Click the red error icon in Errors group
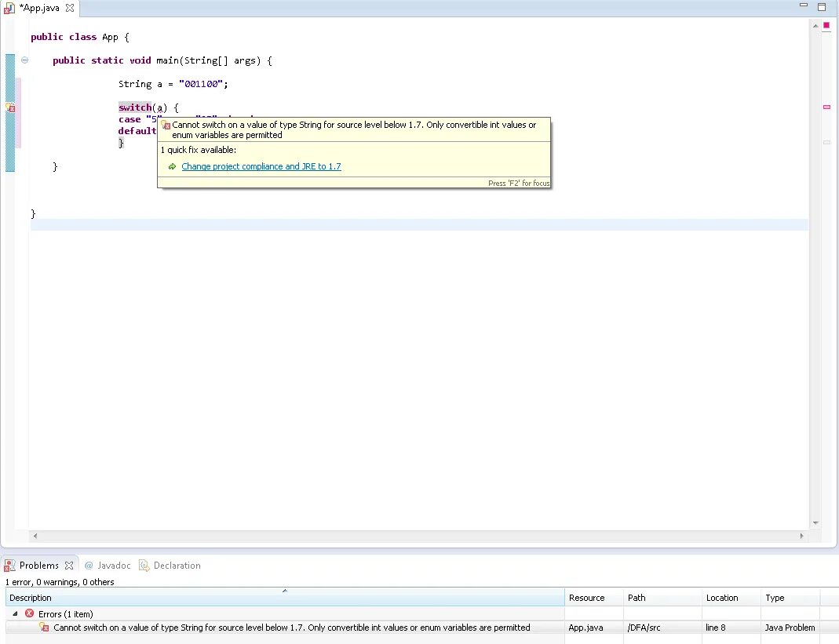 tap(29, 613)
